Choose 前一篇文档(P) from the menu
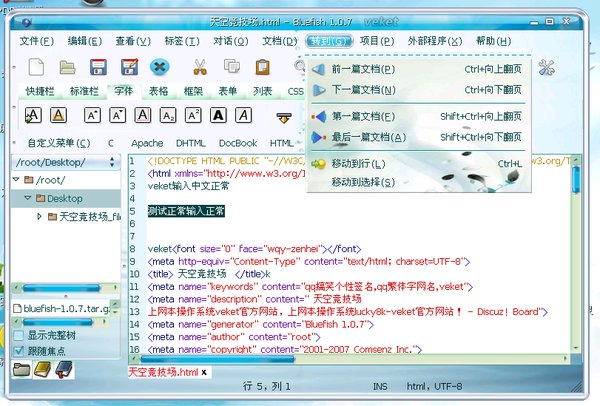 coord(418,69)
